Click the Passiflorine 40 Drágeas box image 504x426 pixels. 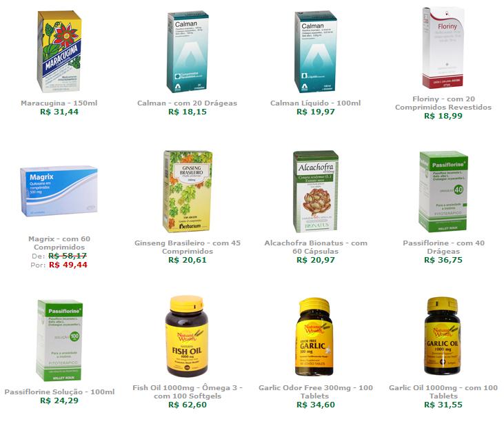pyautogui.click(x=443, y=192)
